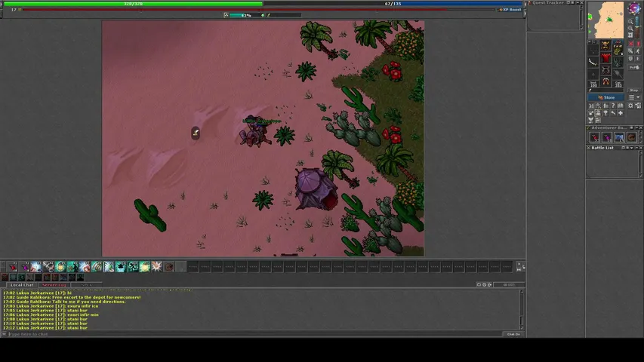Click the minimap view
The image size is (644, 362).
click(x=605, y=20)
